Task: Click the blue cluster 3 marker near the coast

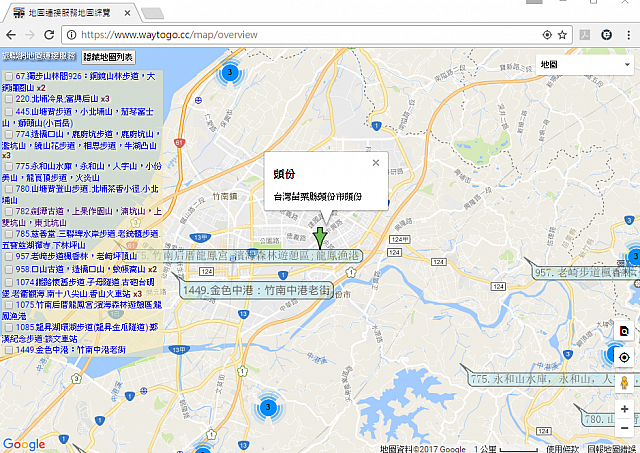Action: click(230, 73)
